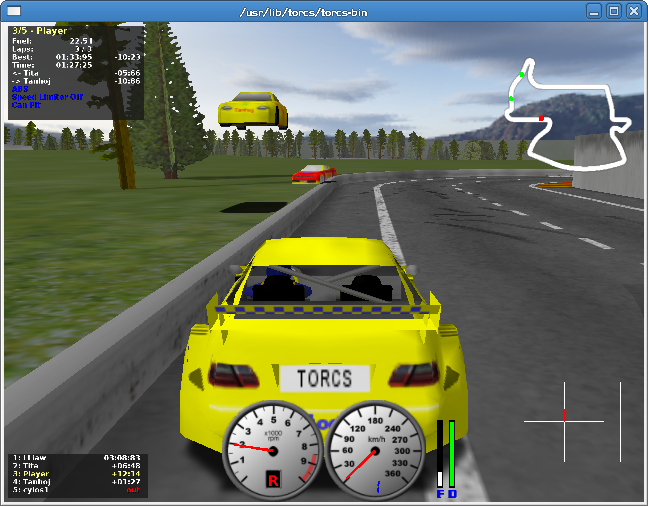
Task: Click the Laps counter row
Action: [x=52, y=49]
